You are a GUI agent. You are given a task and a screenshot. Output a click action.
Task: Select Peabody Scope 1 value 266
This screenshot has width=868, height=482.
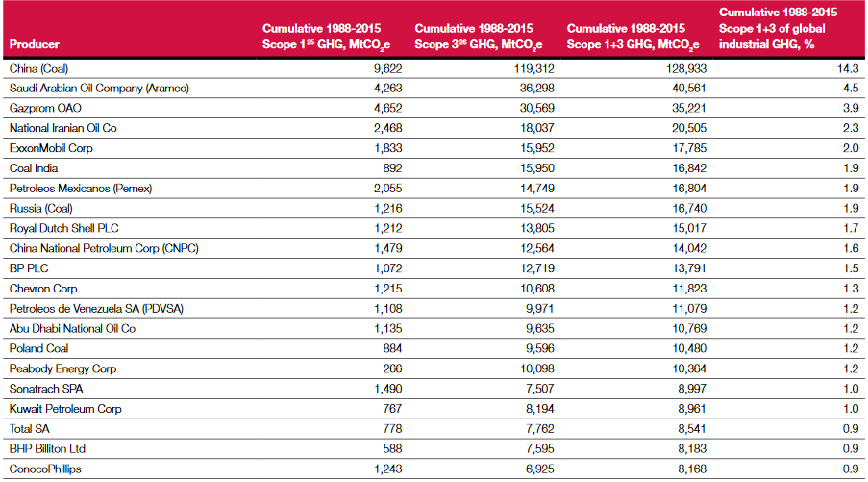[x=392, y=368]
